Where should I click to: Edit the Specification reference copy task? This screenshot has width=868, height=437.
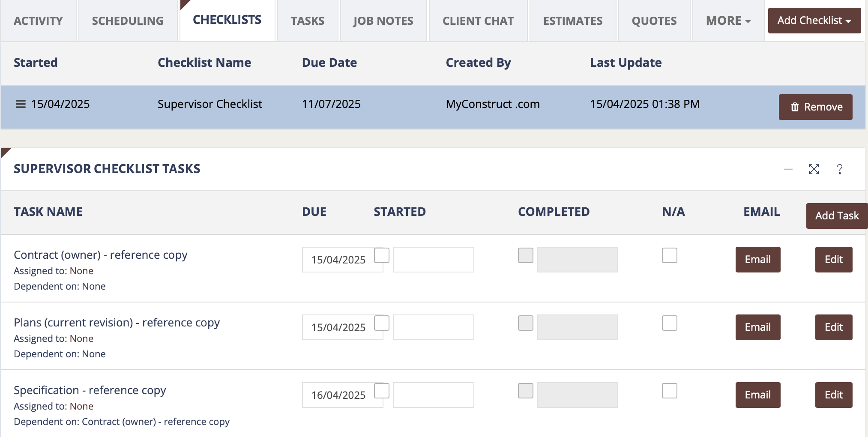tap(833, 395)
